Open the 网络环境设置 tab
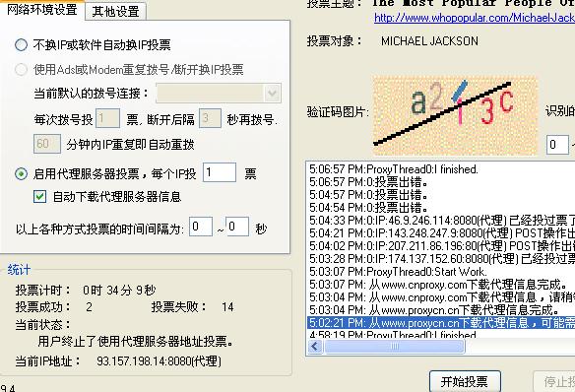Viewport: 575px width, 392px height. pos(42,10)
